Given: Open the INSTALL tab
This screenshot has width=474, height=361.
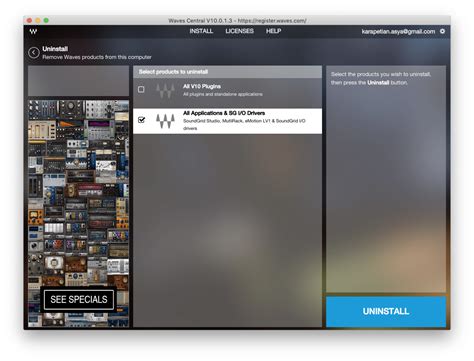Looking at the screenshot, I should click(201, 31).
